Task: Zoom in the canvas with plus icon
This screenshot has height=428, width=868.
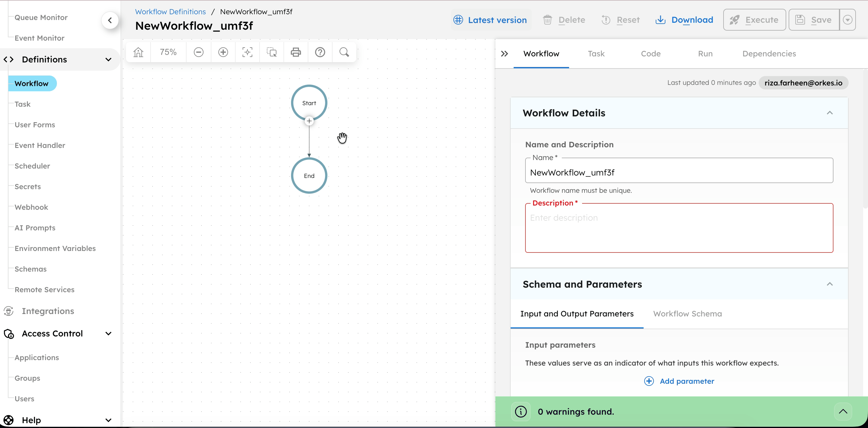Action: coord(223,52)
